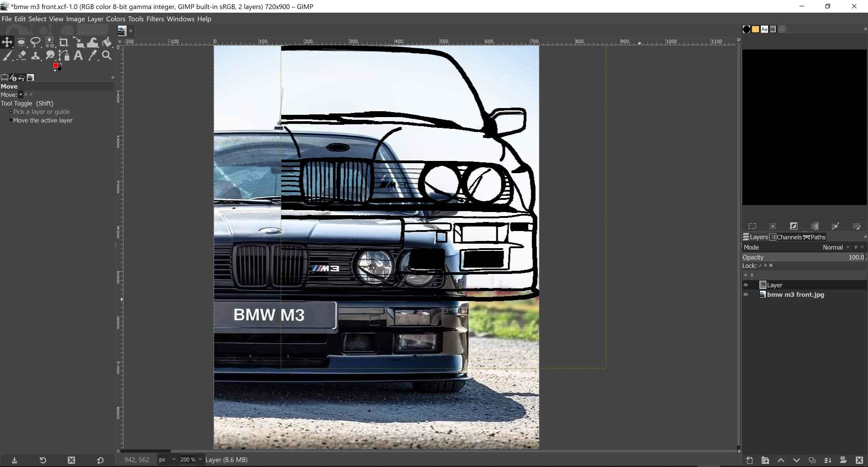Delete the selected layer
This screenshot has height=467, width=868.
click(x=859, y=460)
